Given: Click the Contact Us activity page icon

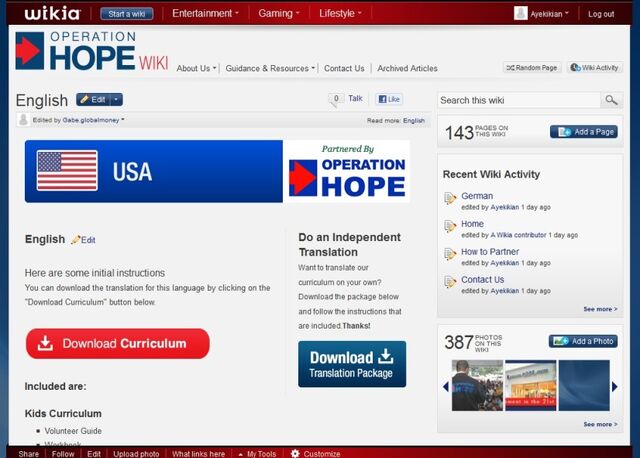Looking at the screenshot, I should [x=450, y=282].
